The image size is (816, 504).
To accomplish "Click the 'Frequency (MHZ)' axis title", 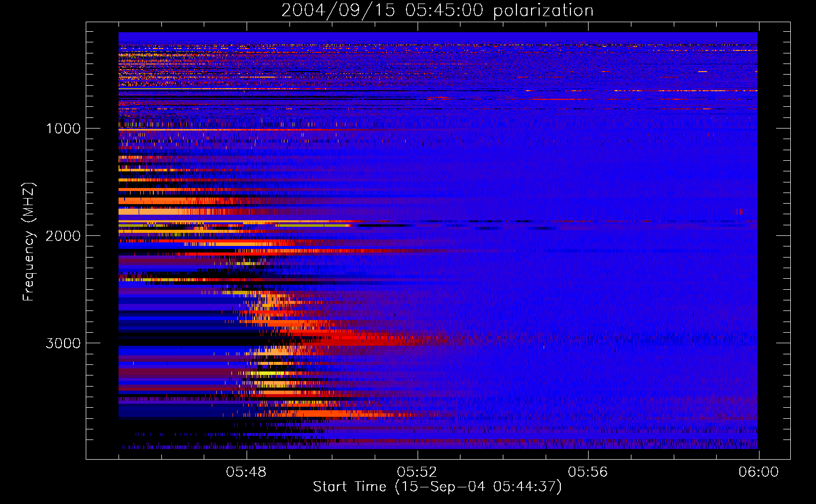I will 29,241.
